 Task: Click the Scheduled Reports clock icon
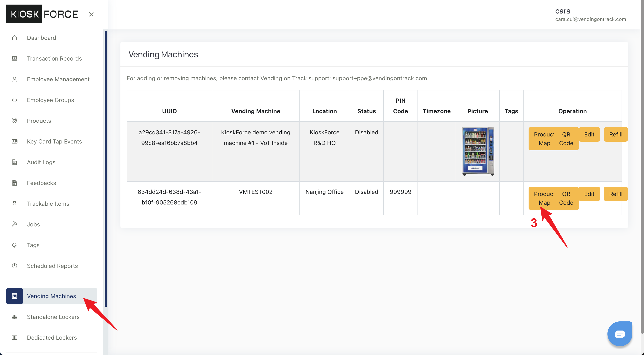(x=15, y=266)
